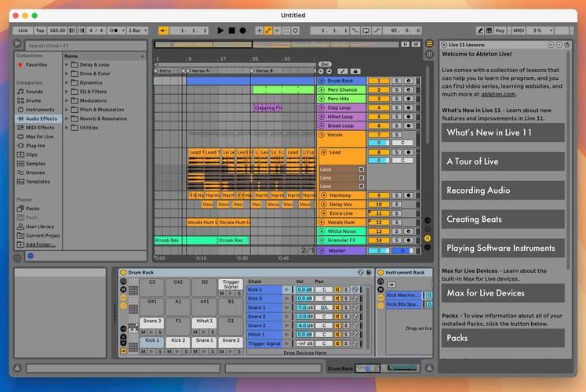Click the Arrangement Record button

click(x=242, y=31)
